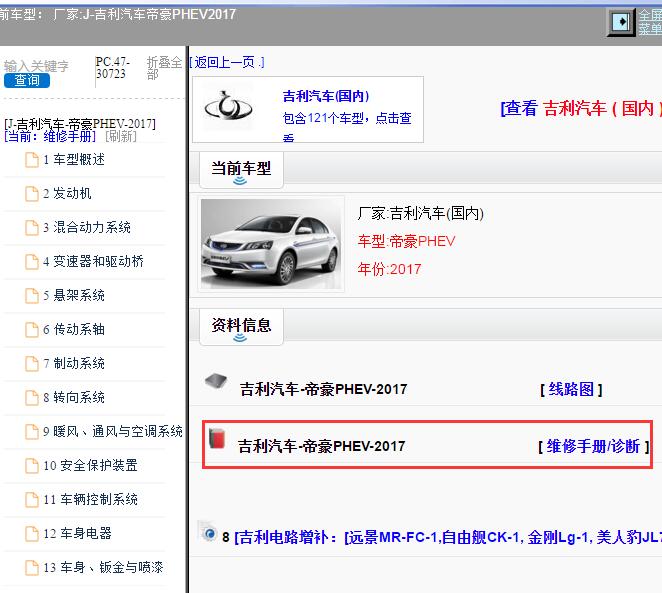Viewport: 662px width, 593px height.
Task: Click the page icon beside 9 暖风、通风与空调系统
Action: click(x=32, y=432)
